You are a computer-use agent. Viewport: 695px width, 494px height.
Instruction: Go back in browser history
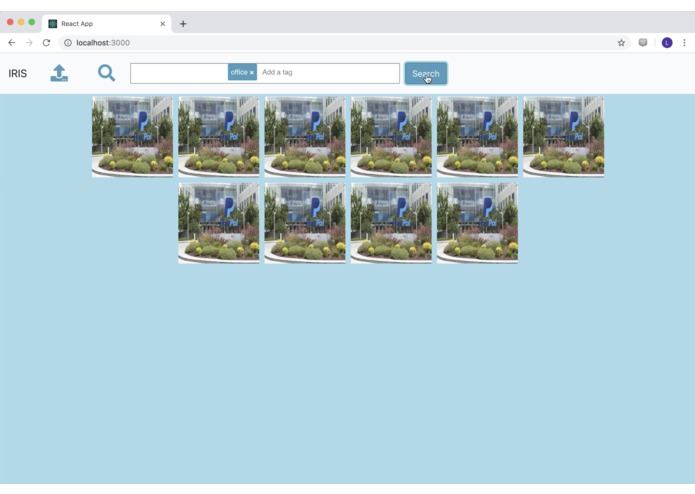click(12, 43)
